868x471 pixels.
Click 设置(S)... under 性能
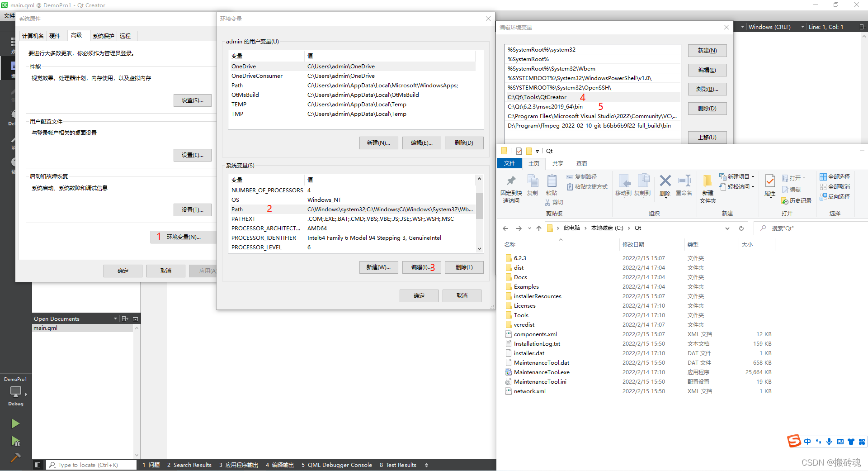[x=193, y=100]
